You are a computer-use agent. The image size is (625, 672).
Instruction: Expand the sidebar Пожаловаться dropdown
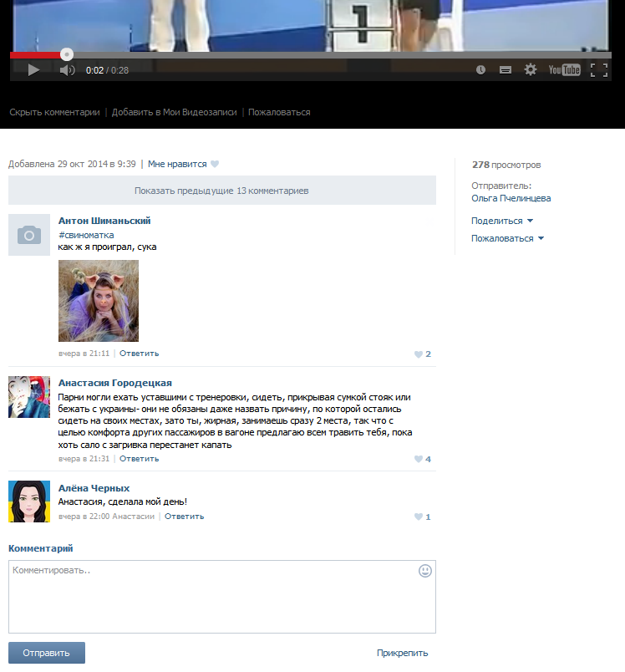point(508,238)
